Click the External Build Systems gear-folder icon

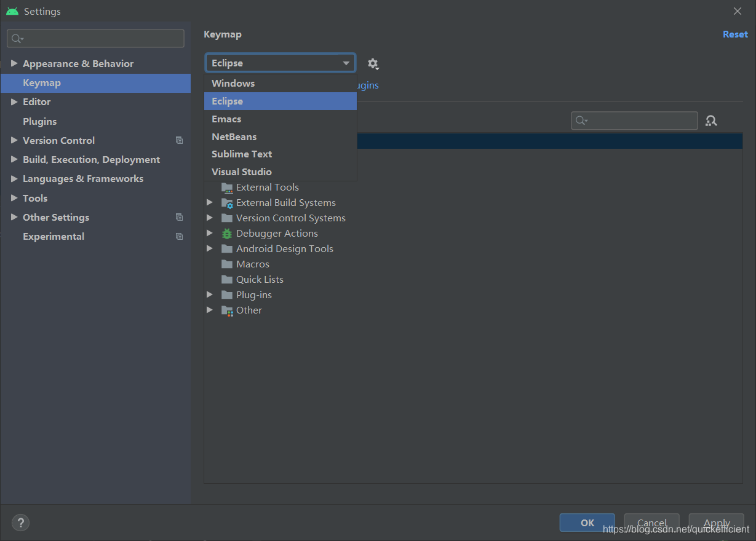click(x=226, y=202)
